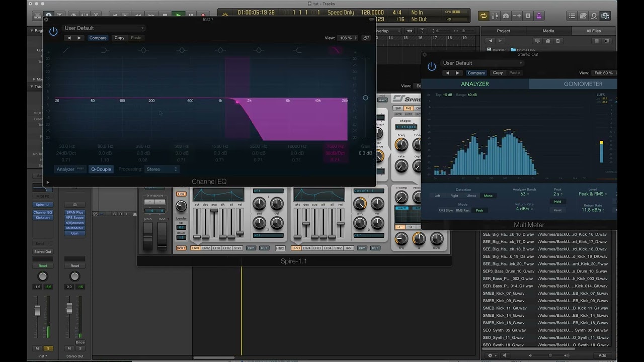Viewport: 644px width, 362px height.
Task: Open the Kickstart plugin slot
Action: (43, 218)
